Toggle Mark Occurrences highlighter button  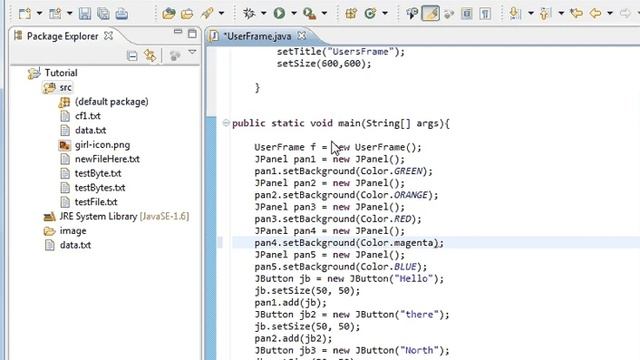[x=431, y=13]
